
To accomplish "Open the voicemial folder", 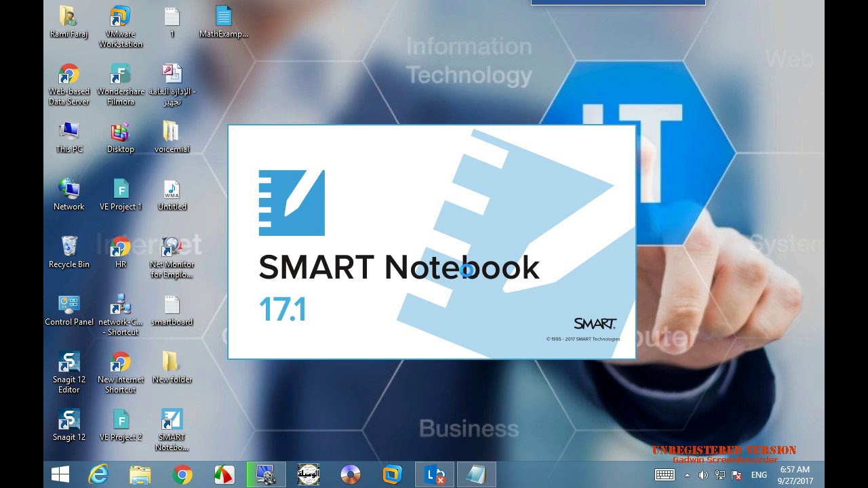I will click(x=172, y=138).
